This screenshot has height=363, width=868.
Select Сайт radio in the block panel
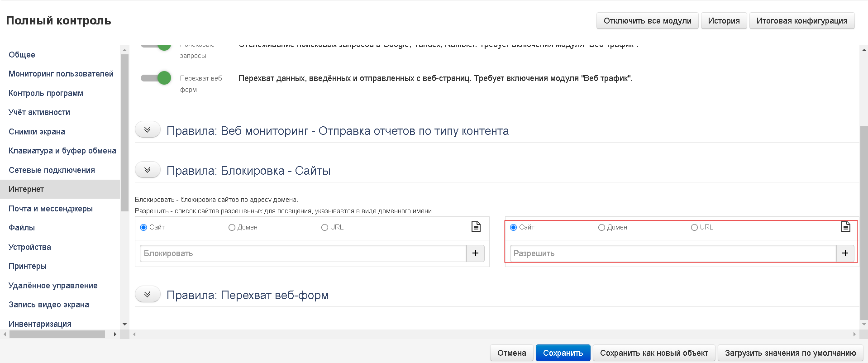tap(143, 227)
